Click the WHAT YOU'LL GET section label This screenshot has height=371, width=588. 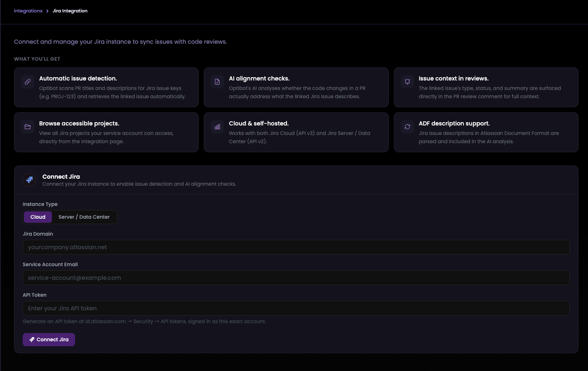click(37, 59)
